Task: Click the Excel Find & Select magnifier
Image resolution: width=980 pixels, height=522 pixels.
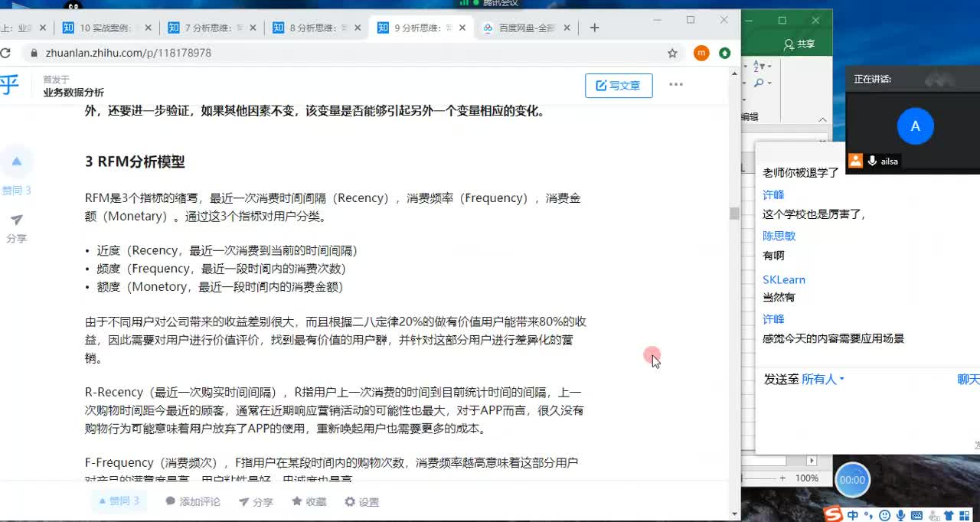Action: click(x=759, y=83)
